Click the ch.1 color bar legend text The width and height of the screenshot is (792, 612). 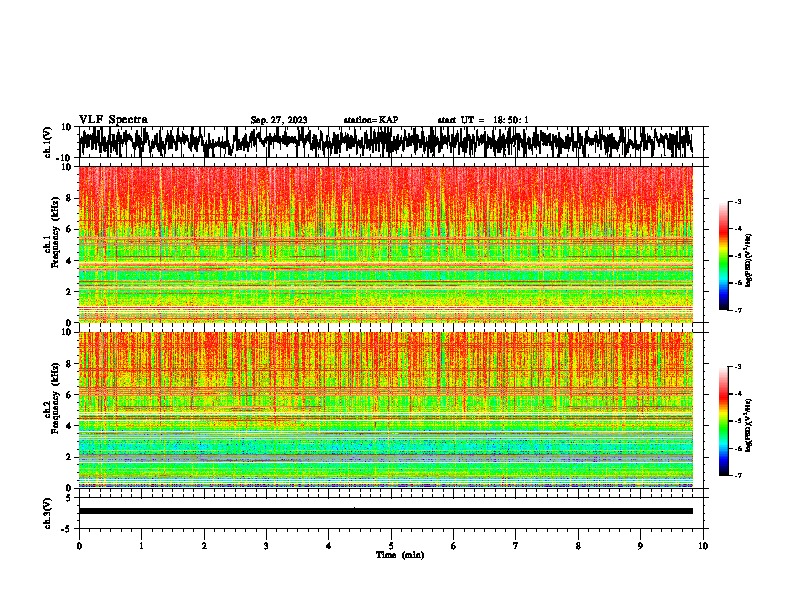[x=748, y=261]
